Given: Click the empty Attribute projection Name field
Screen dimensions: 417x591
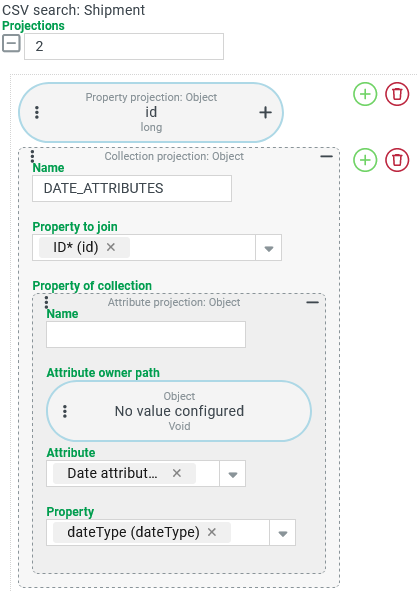Looking at the screenshot, I should [x=146, y=334].
